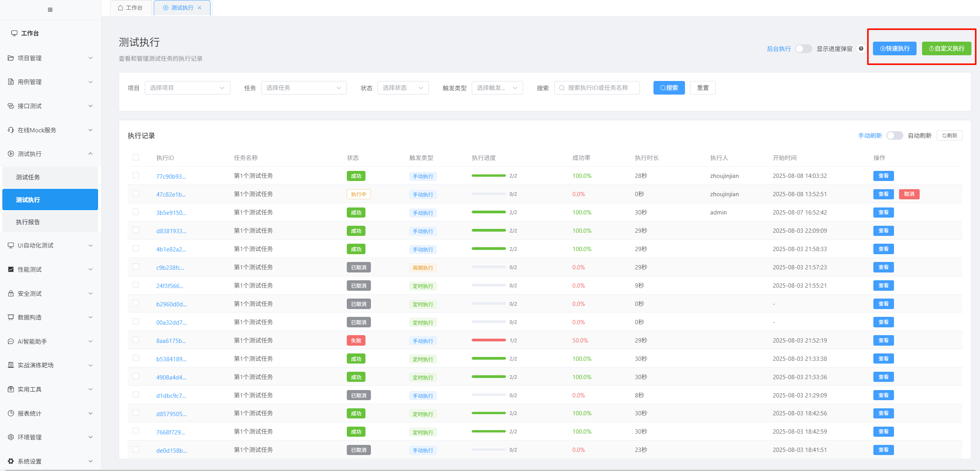Open the 选择状态 dropdown
This screenshot has width=980, height=471.
[x=403, y=88]
